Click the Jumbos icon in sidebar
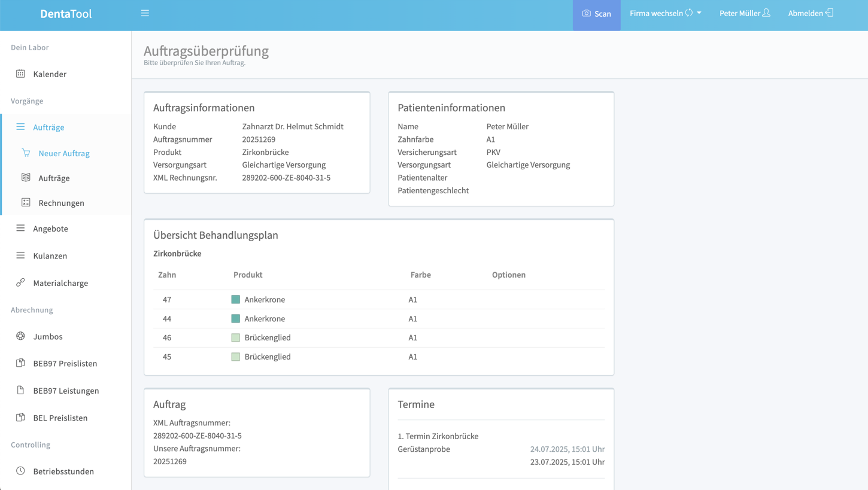 20,336
